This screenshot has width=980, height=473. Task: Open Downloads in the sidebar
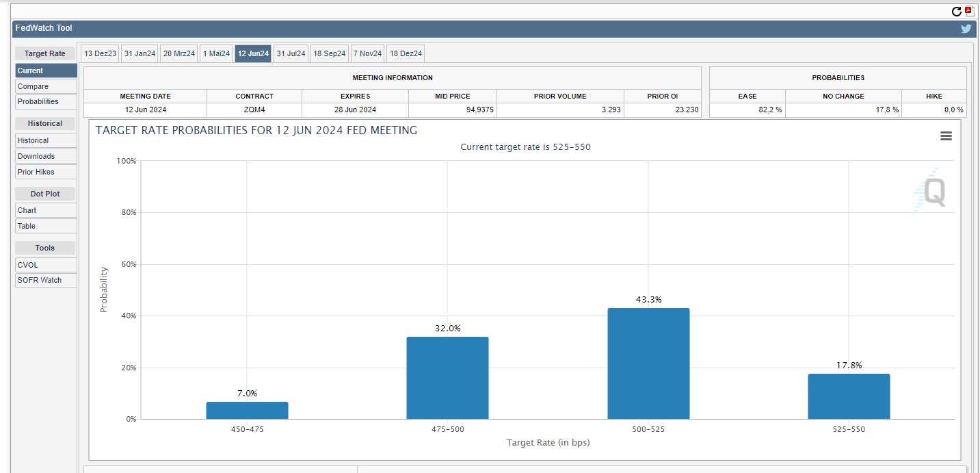(46, 156)
